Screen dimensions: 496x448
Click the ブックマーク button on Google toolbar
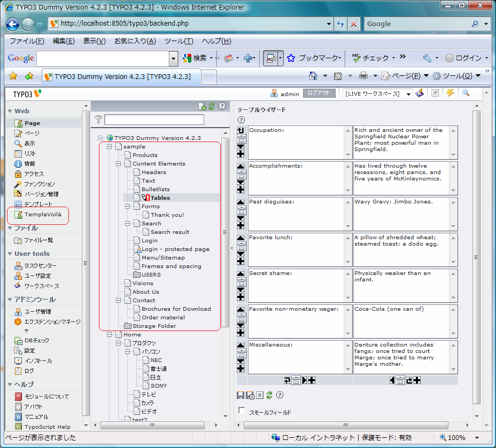(314, 58)
